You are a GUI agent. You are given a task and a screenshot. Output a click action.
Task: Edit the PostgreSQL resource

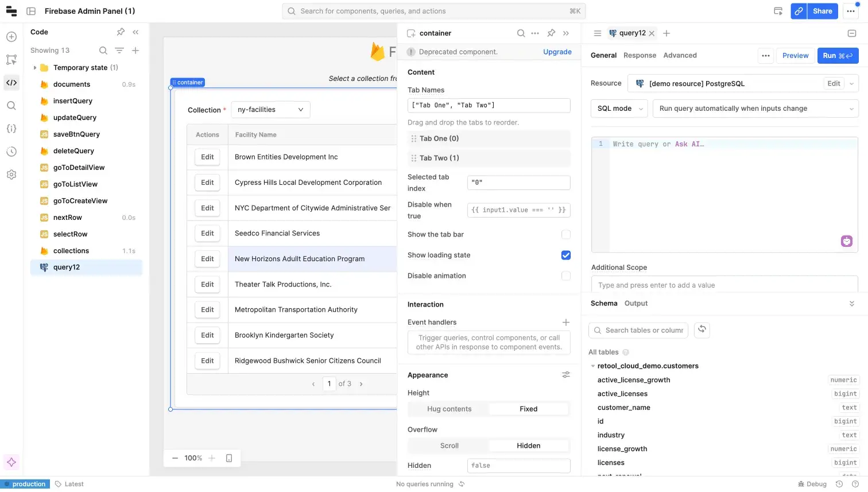(834, 83)
